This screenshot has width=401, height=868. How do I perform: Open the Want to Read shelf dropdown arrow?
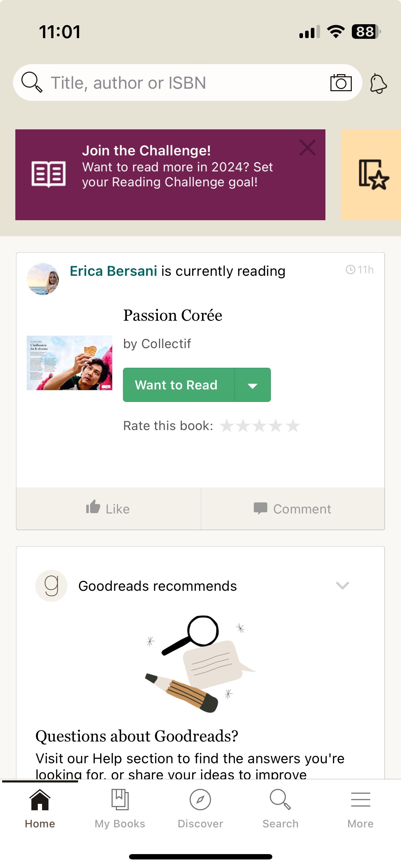pos(253,385)
